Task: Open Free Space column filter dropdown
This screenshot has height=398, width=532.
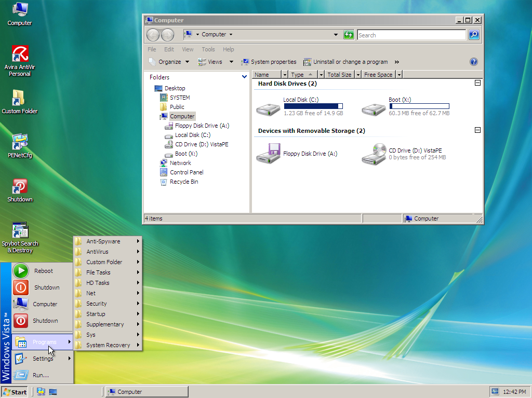Action: (x=399, y=75)
